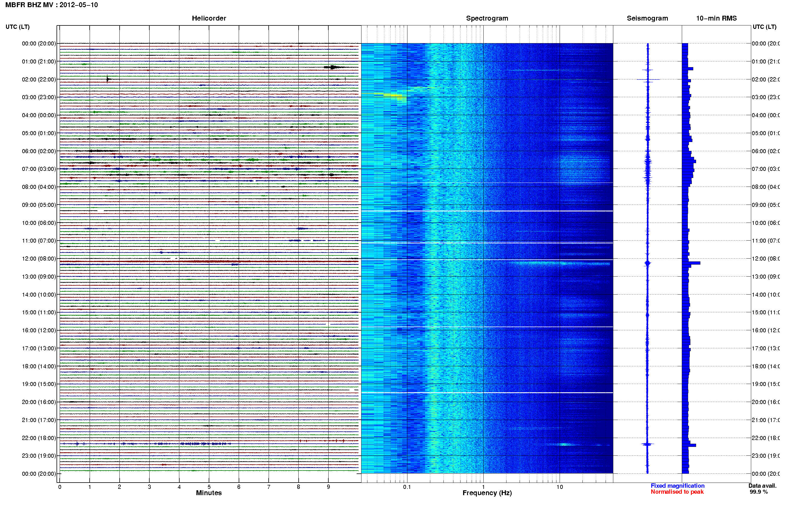Image resolution: width=812 pixels, height=508 pixels.
Task: Click the '0' tick label on the Minutes axis
Action: coord(60,487)
